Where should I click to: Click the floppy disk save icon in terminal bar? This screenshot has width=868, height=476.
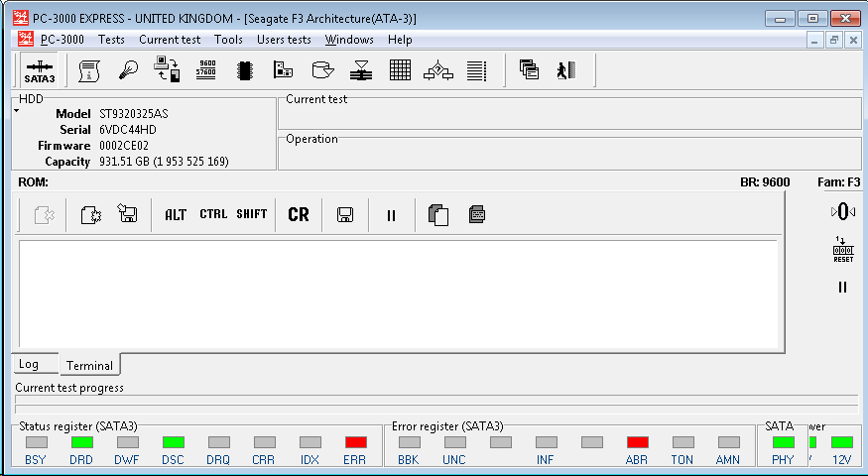pyautogui.click(x=345, y=215)
